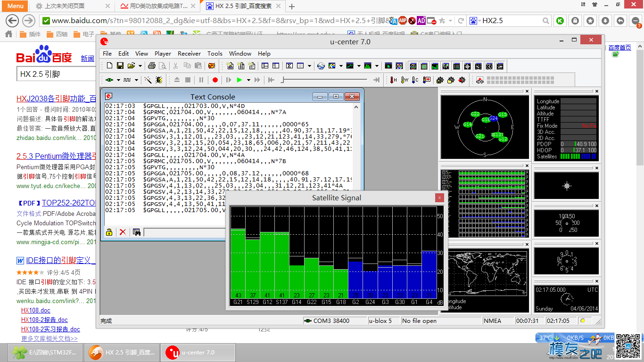Viewport: 644px width, 362px height.
Task: Expand the Open folder dropdown arrow
Action: (x=140, y=66)
